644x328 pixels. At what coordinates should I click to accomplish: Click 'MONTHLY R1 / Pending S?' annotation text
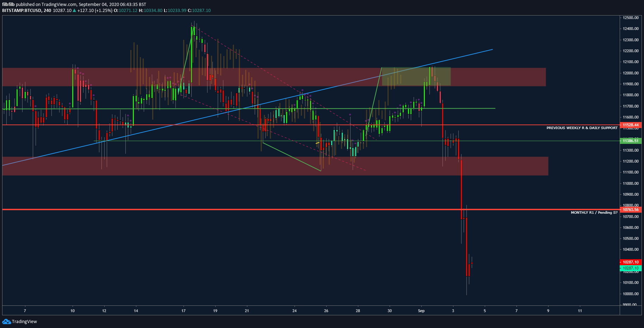point(594,213)
